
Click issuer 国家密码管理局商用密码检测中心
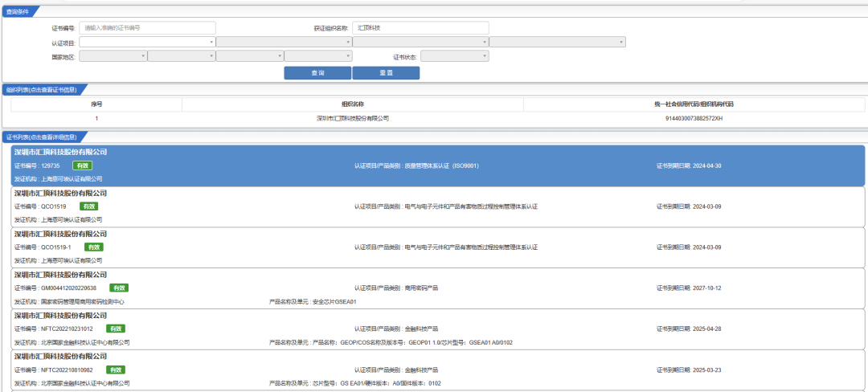[83, 302]
